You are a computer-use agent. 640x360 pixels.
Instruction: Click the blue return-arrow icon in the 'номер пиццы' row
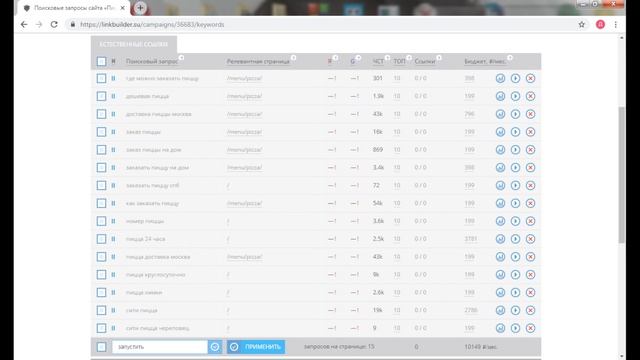(500, 221)
